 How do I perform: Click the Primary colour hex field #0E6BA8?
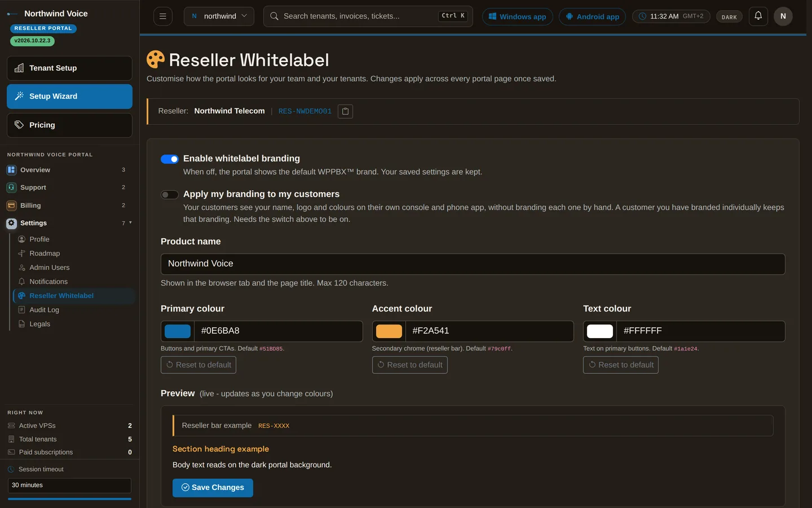[x=278, y=331]
